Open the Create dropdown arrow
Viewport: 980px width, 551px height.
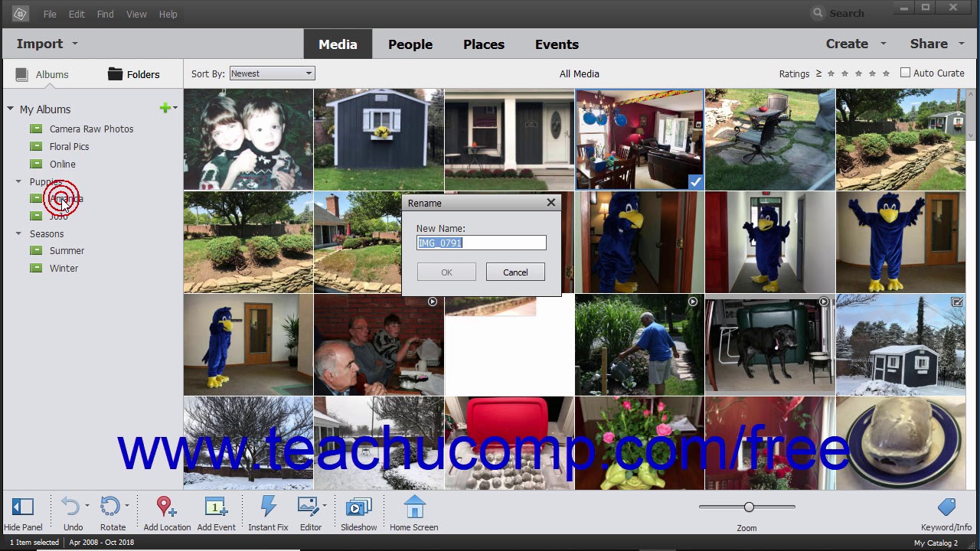883,44
